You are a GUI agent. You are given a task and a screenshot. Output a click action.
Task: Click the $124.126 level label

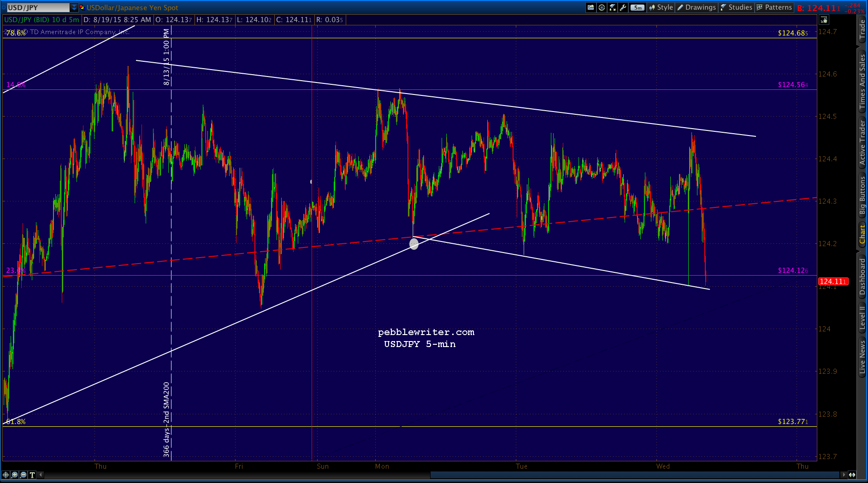pyautogui.click(x=793, y=271)
